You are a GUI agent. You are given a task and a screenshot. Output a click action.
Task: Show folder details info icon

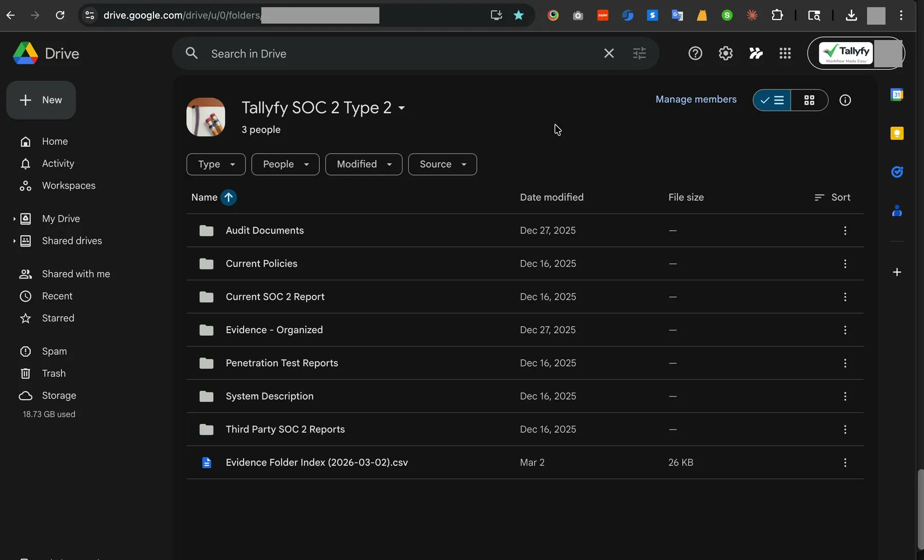tap(845, 100)
